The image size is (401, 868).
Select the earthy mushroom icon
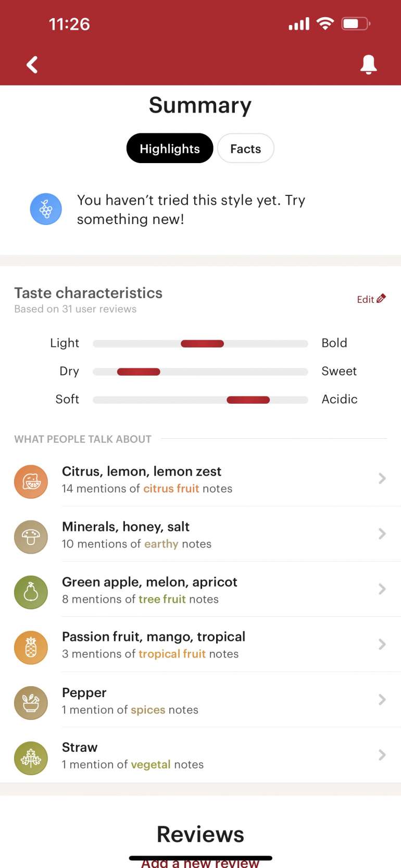click(31, 537)
